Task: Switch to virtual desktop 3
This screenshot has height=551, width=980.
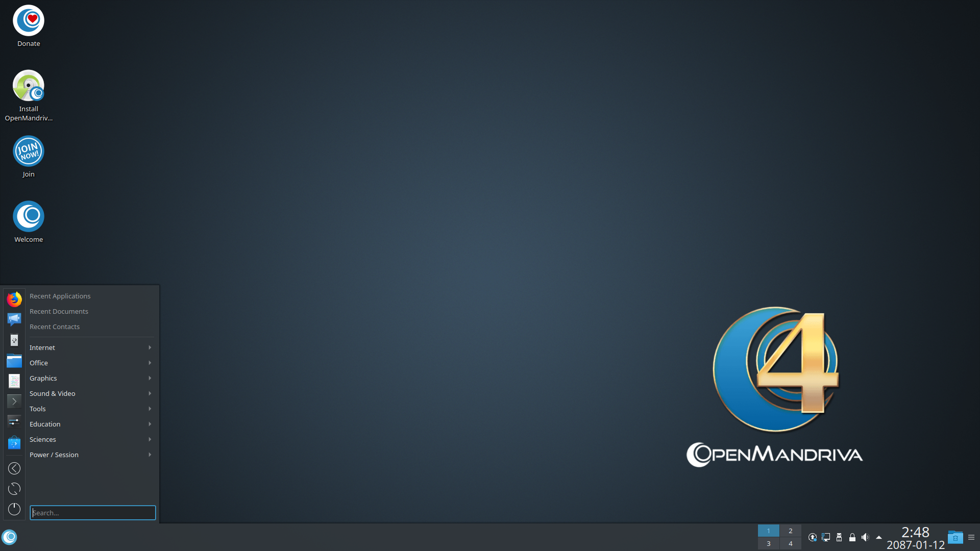Action: (x=769, y=543)
